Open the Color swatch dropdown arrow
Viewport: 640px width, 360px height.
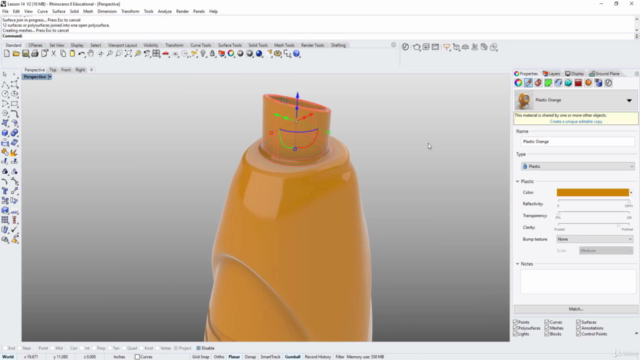(x=631, y=193)
